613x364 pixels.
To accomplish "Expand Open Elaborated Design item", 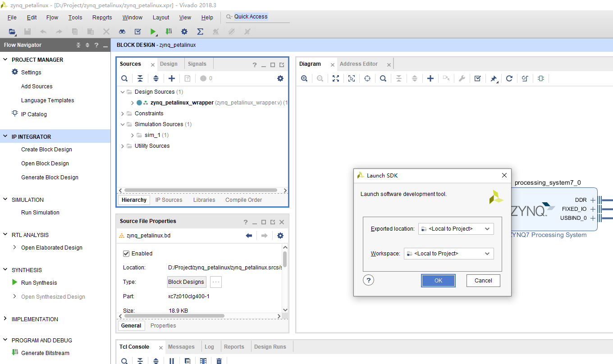I will point(15,247).
